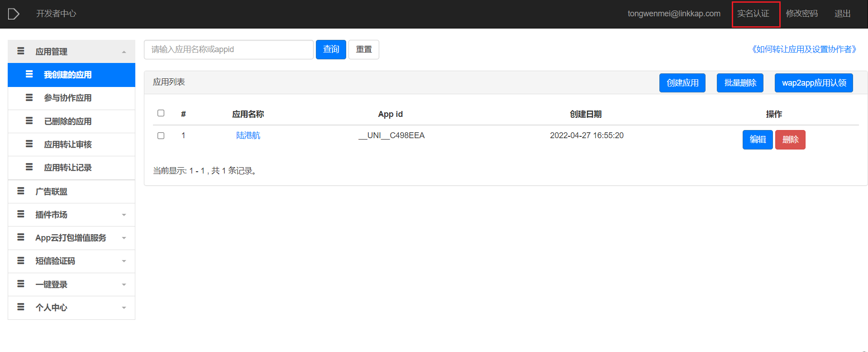Click the list icon beside 短信验证码

(21, 260)
